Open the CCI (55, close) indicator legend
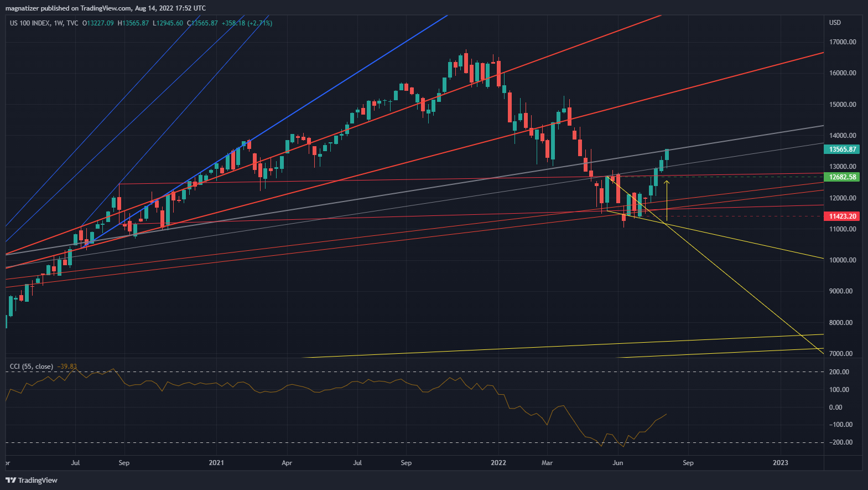Screen dimensions: 868x490 32,367
